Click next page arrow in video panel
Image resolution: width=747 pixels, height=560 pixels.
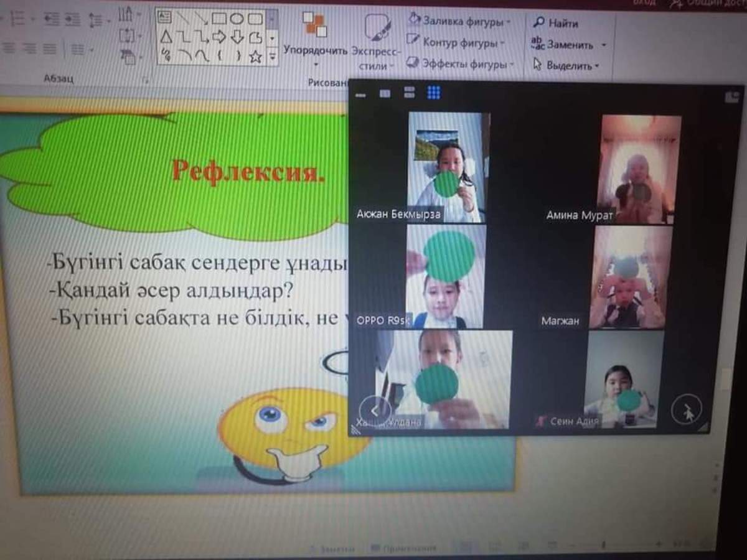tap(686, 410)
